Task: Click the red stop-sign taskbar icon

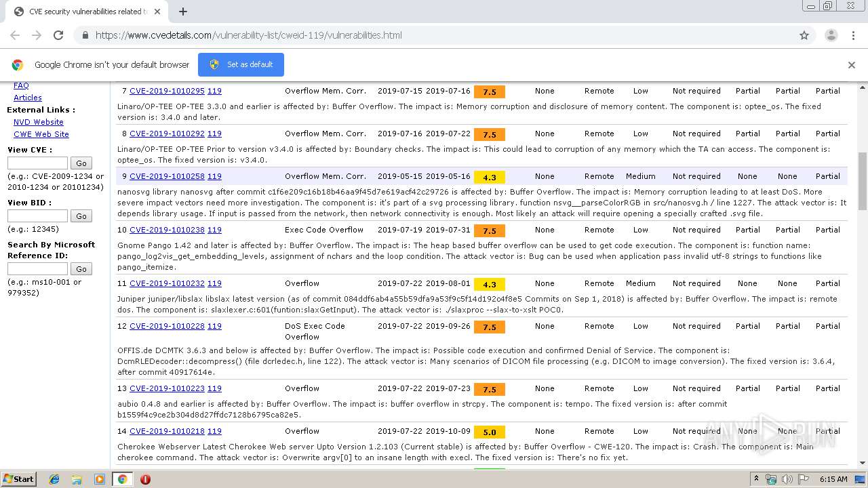Action: [x=145, y=479]
